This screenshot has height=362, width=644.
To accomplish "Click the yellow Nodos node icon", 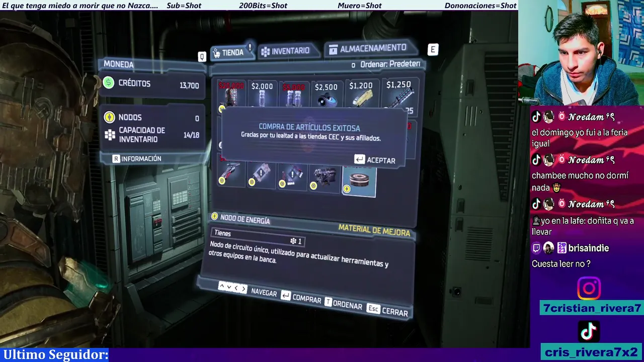I will (x=109, y=117).
